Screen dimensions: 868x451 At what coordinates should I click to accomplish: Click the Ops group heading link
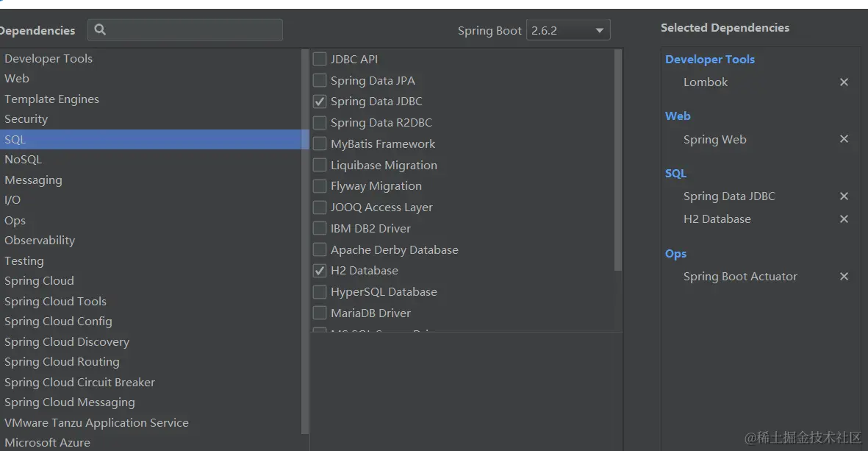(675, 254)
